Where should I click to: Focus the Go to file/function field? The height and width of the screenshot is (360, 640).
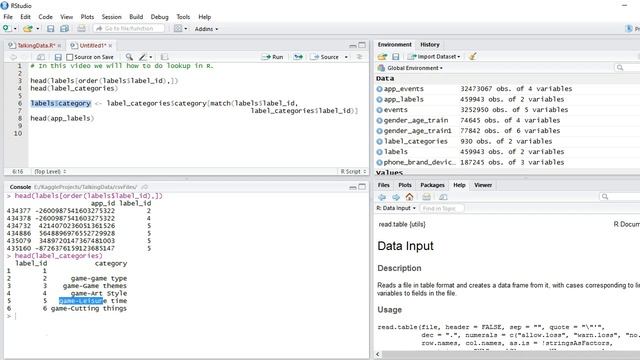click(x=129, y=29)
